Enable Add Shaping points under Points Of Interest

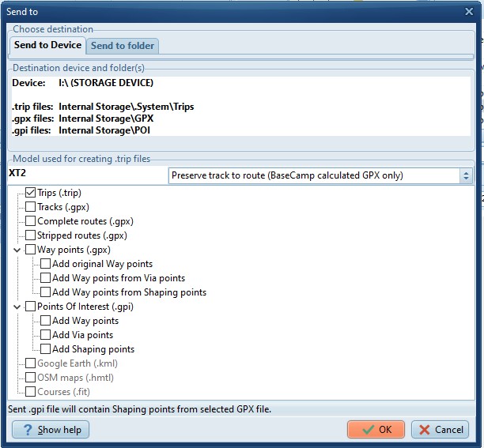coord(45,349)
